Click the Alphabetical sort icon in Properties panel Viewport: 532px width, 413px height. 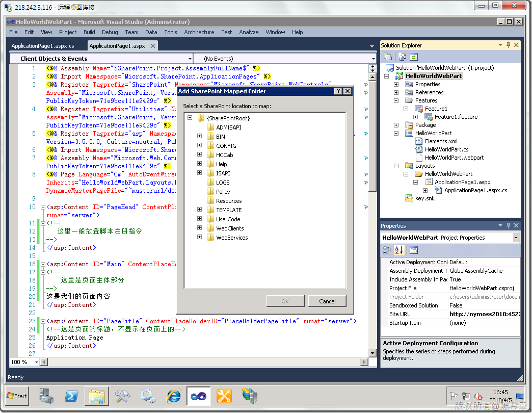pyautogui.click(x=399, y=250)
